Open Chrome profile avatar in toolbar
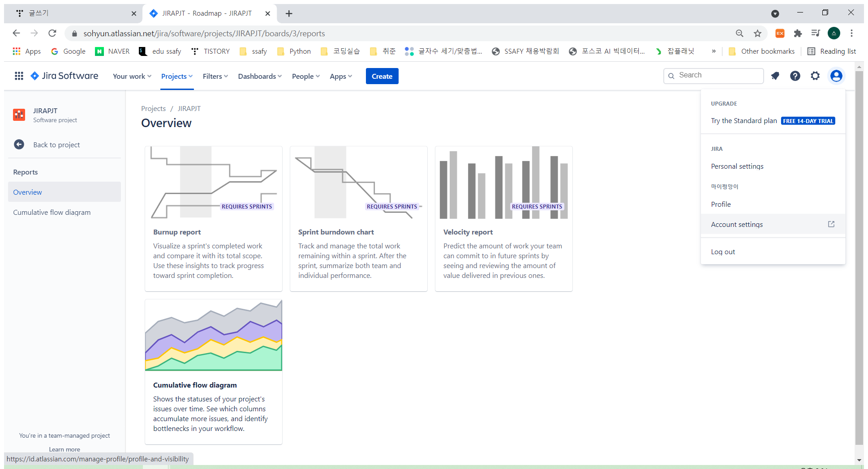 834,33
